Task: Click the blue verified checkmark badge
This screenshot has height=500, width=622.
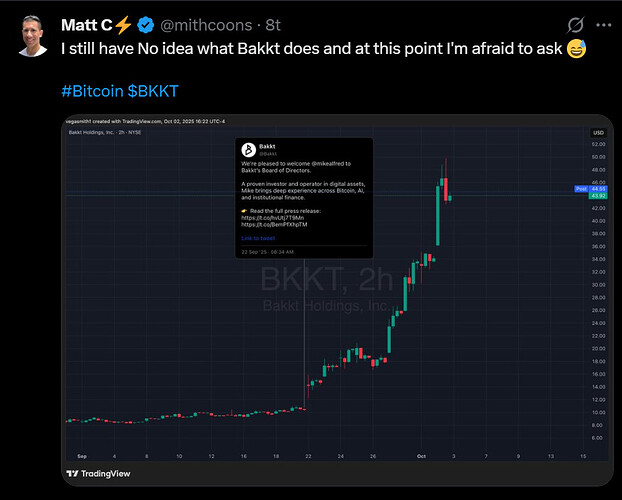Action: tap(146, 25)
